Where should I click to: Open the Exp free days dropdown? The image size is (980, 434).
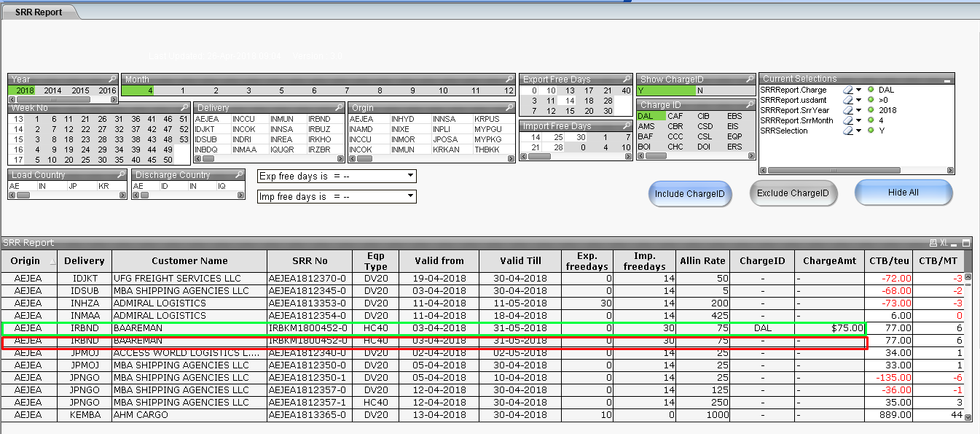pyautogui.click(x=411, y=177)
